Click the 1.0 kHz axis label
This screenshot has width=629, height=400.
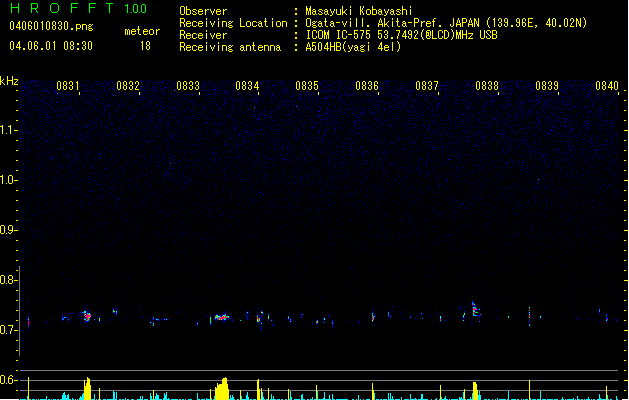8,180
